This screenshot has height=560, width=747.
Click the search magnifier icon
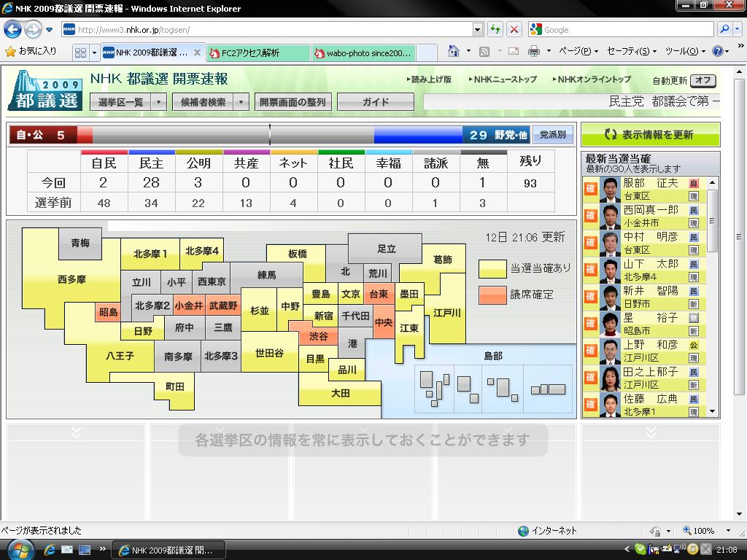724,29
